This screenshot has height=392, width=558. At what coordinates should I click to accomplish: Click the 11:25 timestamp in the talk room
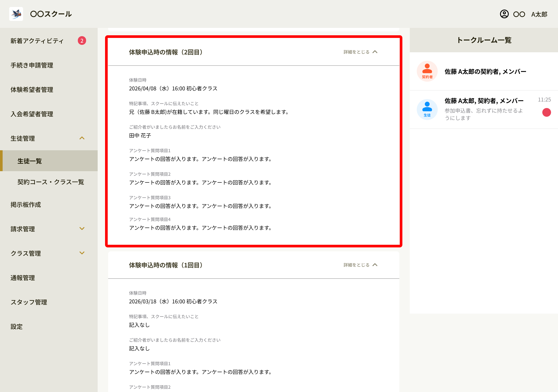click(544, 100)
